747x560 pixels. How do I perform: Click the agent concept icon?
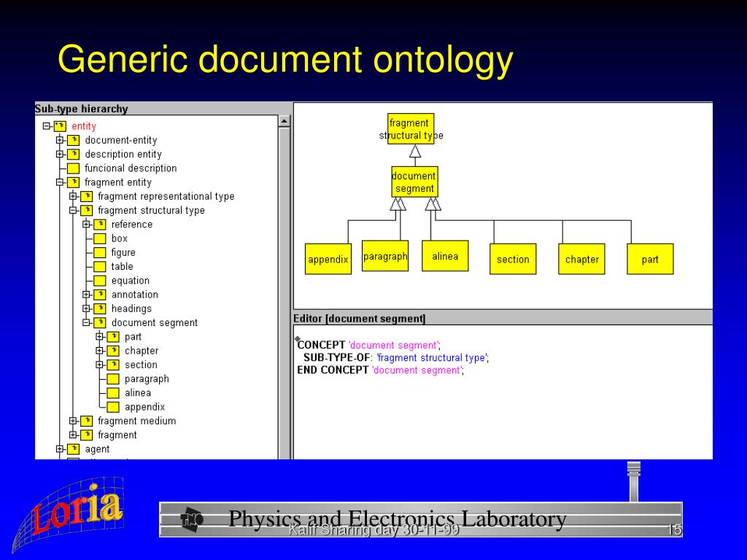(74, 449)
